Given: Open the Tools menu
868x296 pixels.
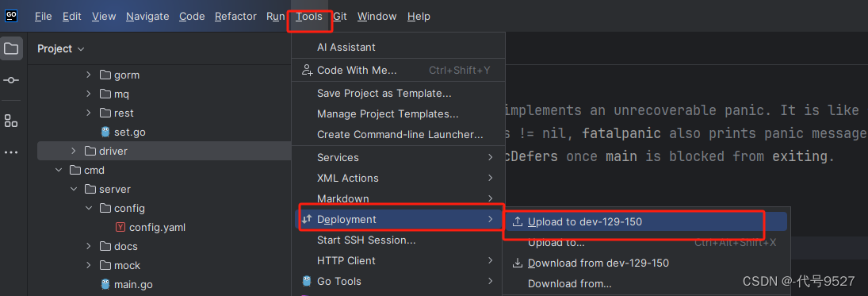Looking at the screenshot, I should coord(309,17).
